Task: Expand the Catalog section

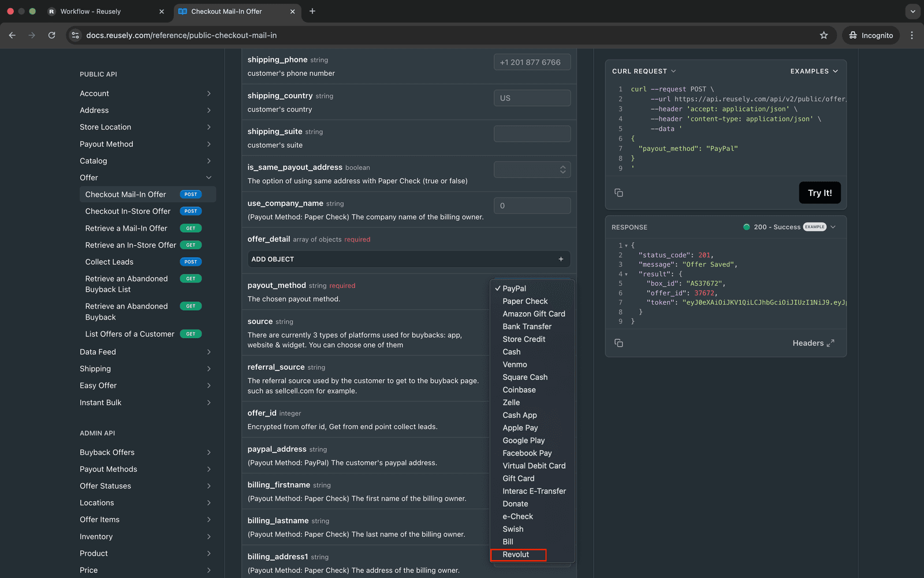Action: [147, 161]
